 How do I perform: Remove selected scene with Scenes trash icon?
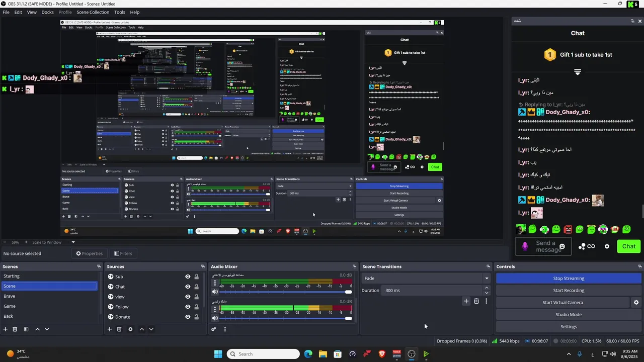point(15,329)
